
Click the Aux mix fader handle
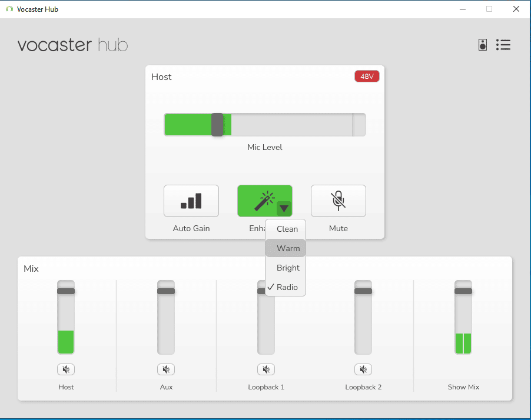point(166,291)
